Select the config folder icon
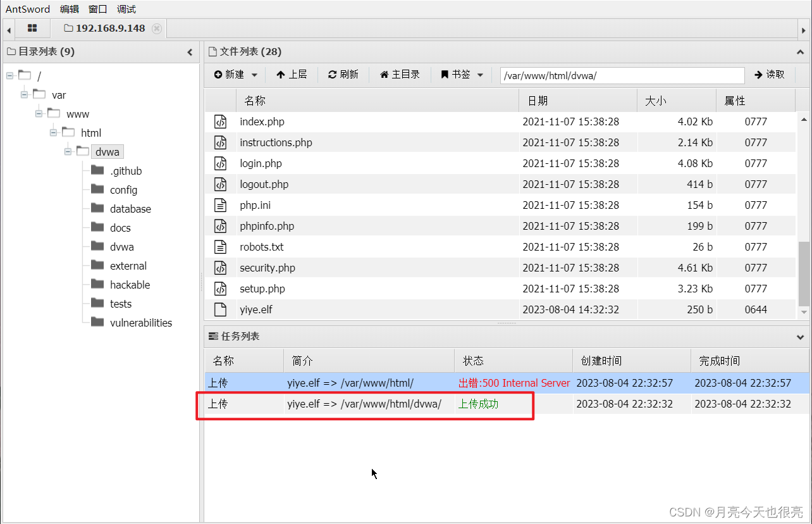812x524 pixels. (97, 189)
